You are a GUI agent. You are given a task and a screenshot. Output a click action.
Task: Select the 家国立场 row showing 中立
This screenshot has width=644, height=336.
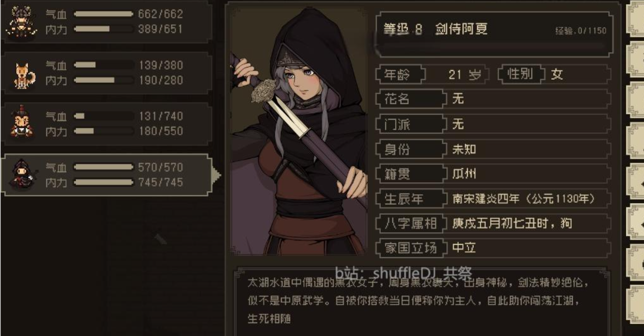493,248
